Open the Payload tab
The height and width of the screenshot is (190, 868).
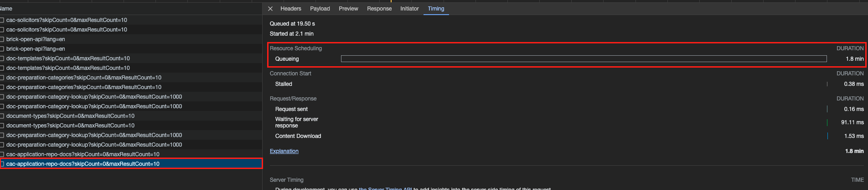click(x=320, y=9)
